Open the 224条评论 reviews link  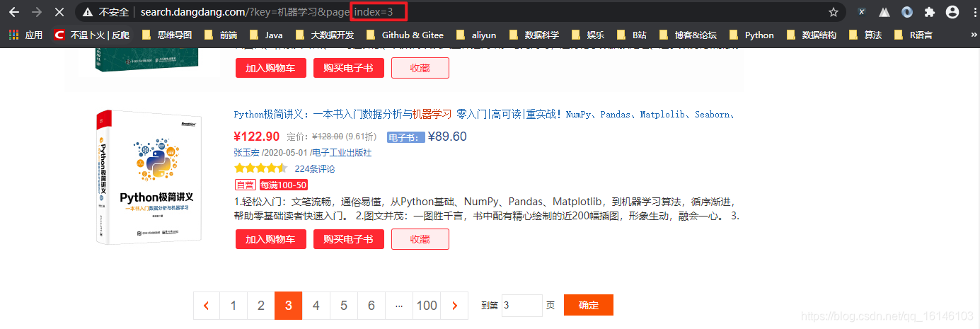click(315, 168)
